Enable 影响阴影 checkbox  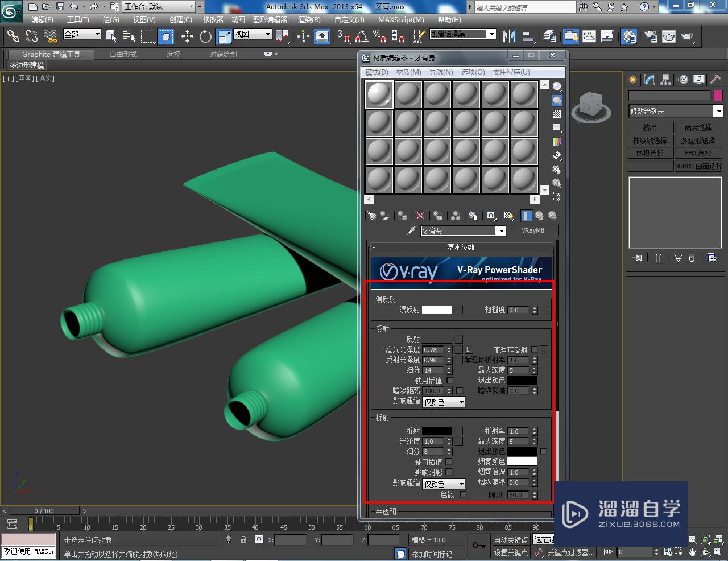(449, 472)
